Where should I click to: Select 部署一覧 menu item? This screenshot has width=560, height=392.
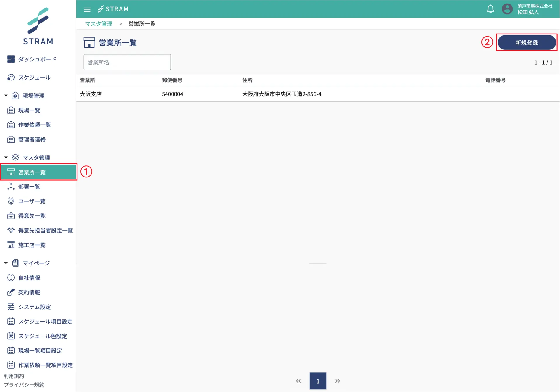coord(29,186)
